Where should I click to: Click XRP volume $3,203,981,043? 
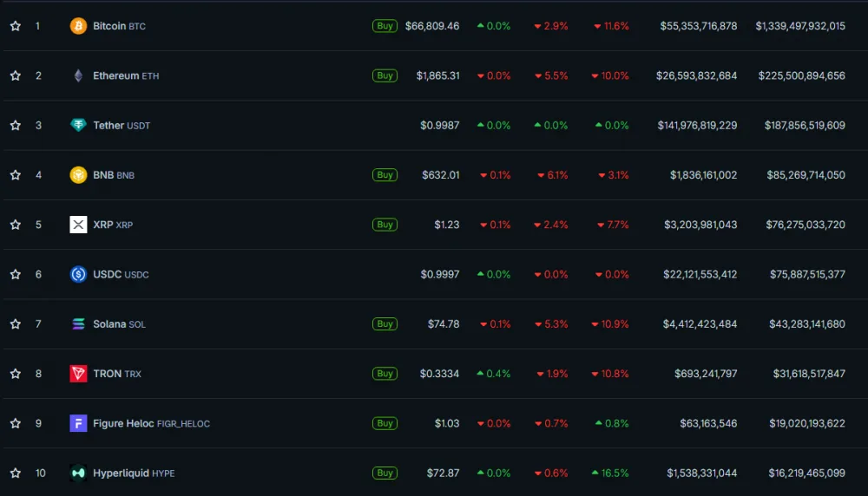tap(700, 225)
